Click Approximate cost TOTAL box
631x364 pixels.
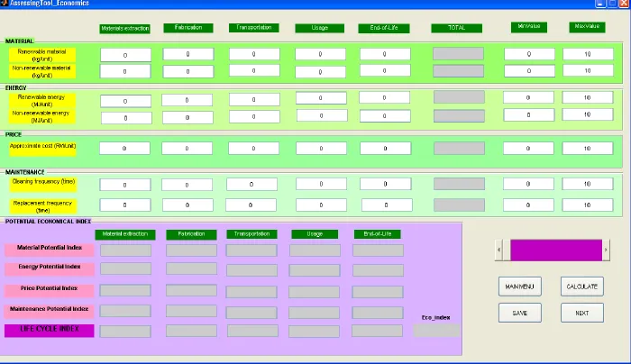tap(459, 148)
